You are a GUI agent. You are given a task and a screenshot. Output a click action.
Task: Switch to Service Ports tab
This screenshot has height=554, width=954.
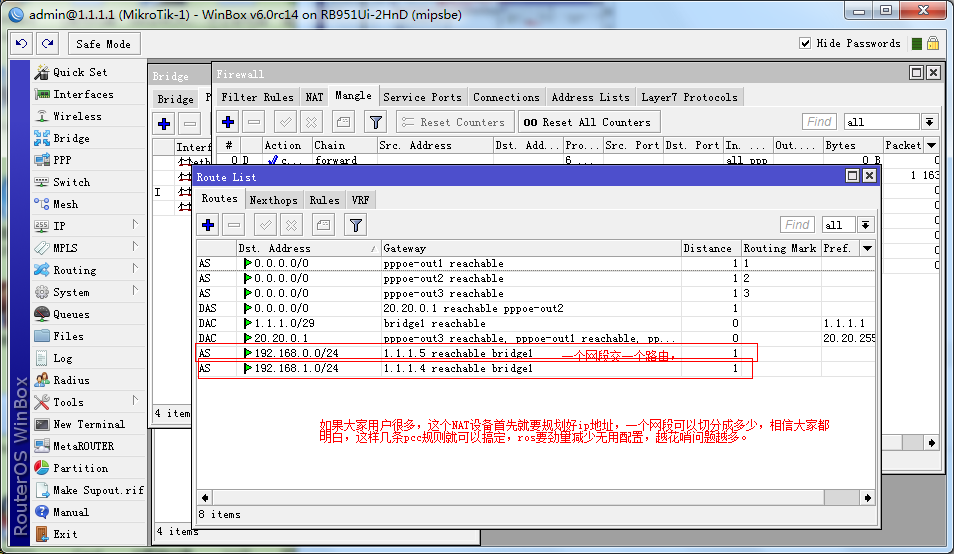422,97
